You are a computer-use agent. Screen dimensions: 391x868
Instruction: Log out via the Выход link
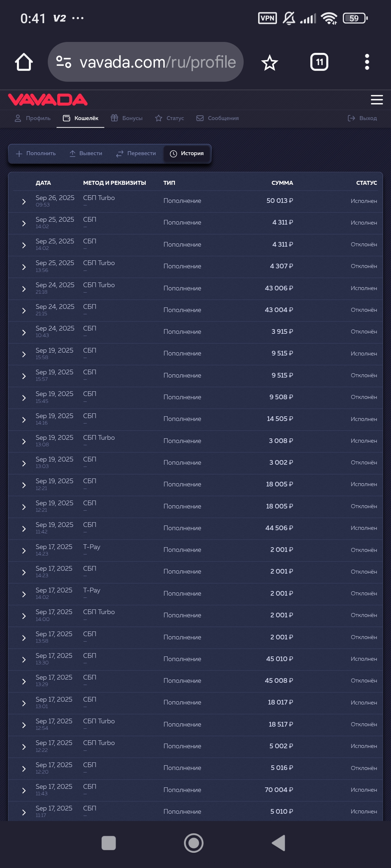(x=362, y=118)
